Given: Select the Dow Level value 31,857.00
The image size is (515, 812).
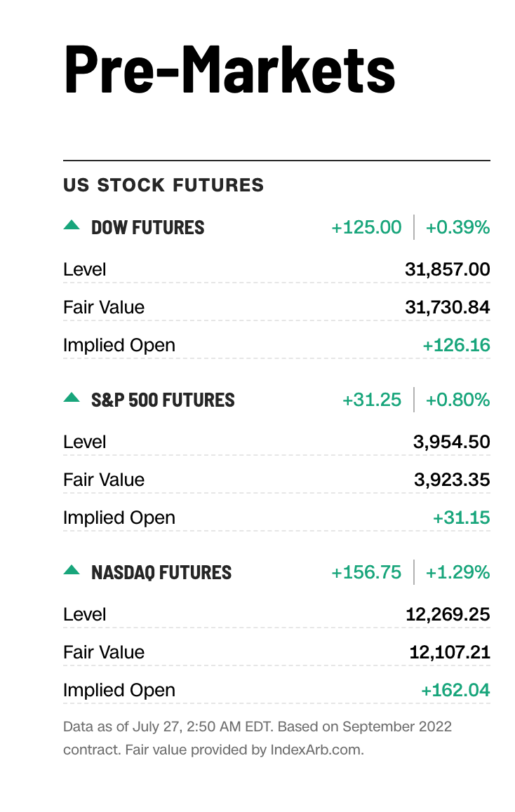Looking at the screenshot, I should (x=447, y=269).
